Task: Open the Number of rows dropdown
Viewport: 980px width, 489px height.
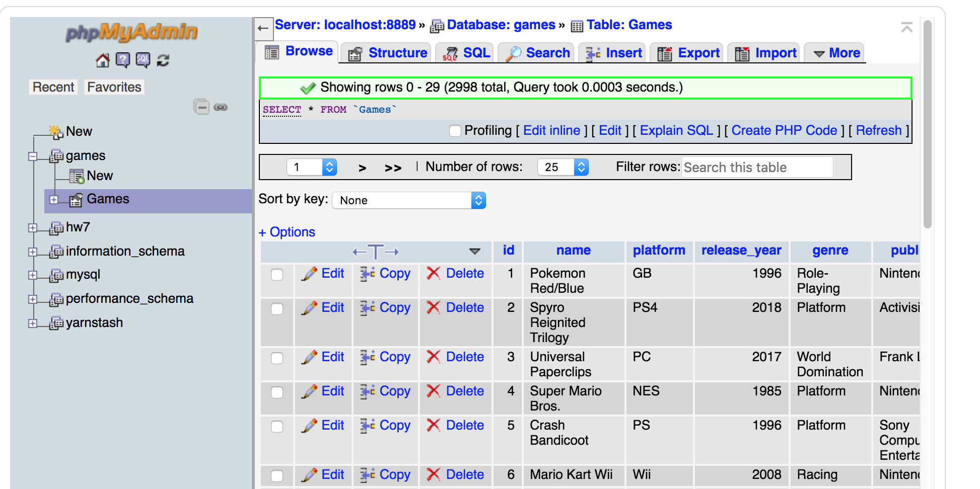Action: point(563,167)
